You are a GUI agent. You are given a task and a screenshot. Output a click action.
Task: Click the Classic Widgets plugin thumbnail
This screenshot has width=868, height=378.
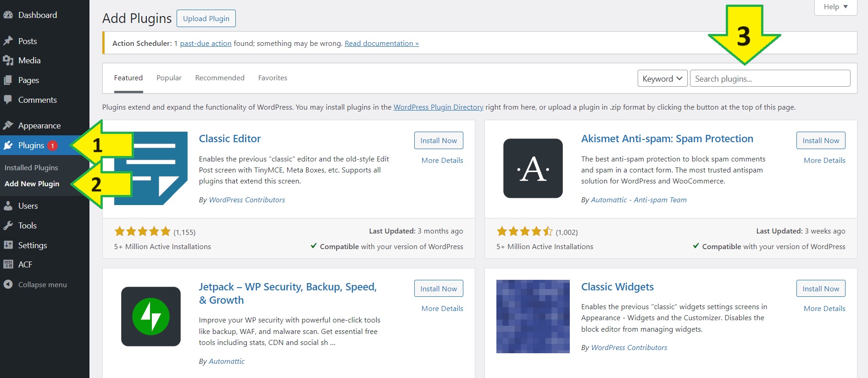pyautogui.click(x=533, y=317)
